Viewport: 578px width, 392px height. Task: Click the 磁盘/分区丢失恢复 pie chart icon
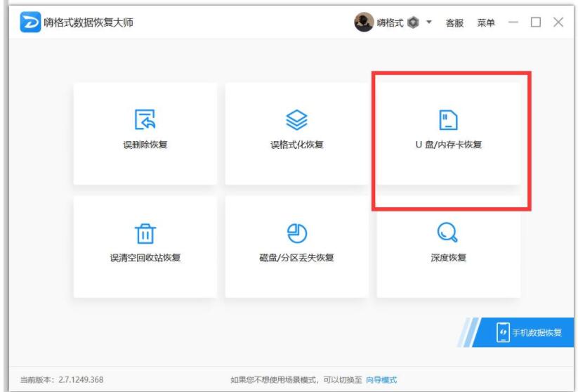(x=297, y=233)
